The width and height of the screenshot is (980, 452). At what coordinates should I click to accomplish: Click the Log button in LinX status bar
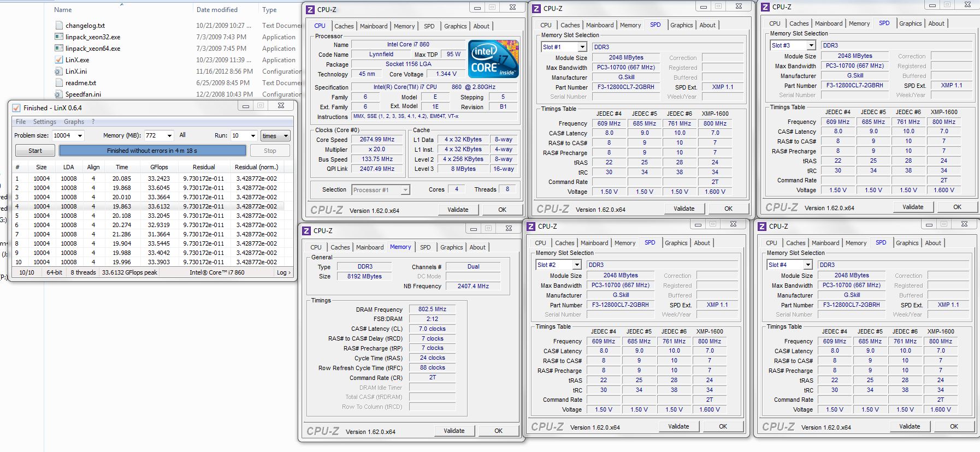point(284,272)
